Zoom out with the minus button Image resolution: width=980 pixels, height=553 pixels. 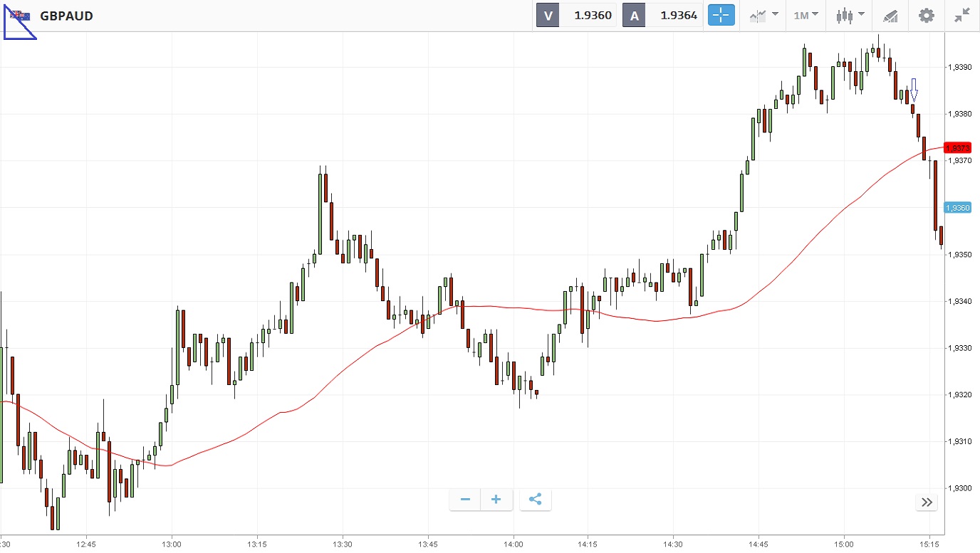click(x=465, y=500)
